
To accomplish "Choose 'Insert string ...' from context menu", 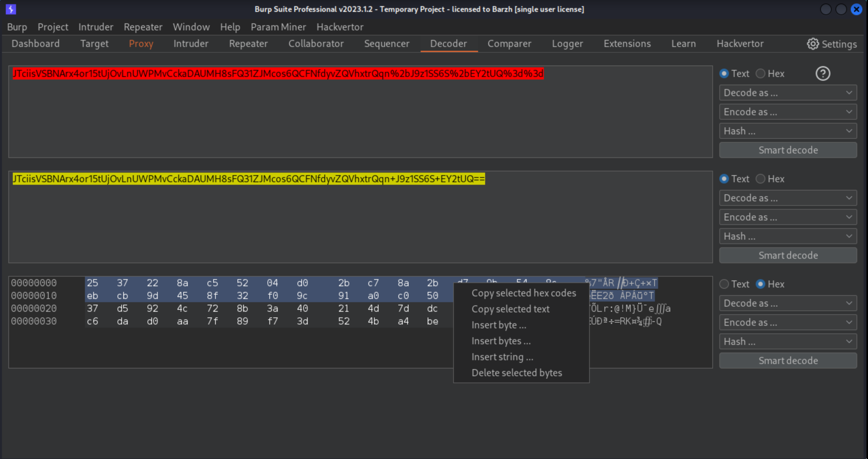I will click(521, 357).
